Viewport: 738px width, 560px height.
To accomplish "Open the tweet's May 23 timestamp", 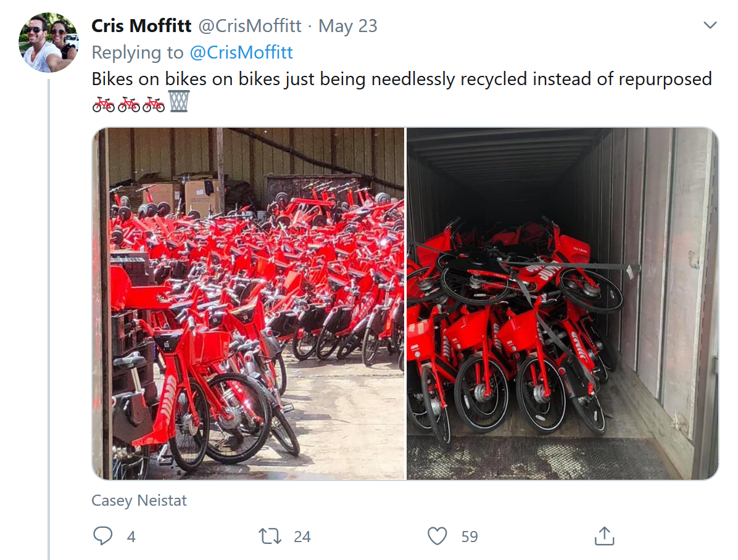I will click(x=347, y=26).
